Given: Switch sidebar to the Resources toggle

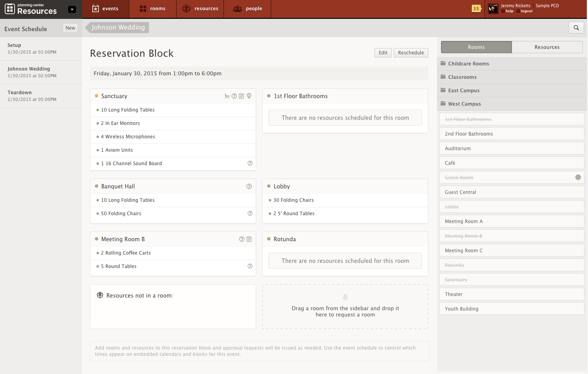Looking at the screenshot, I should pyautogui.click(x=547, y=47).
